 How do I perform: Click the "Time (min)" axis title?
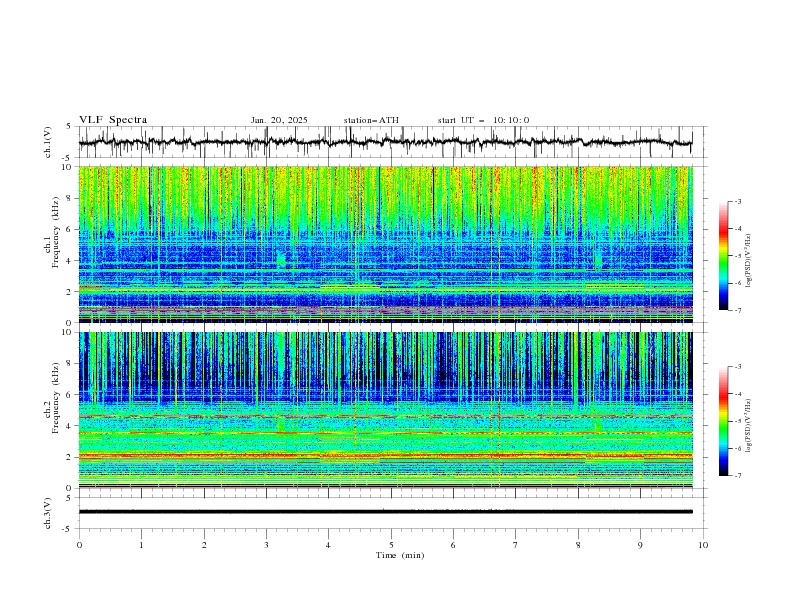click(x=400, y=555)
